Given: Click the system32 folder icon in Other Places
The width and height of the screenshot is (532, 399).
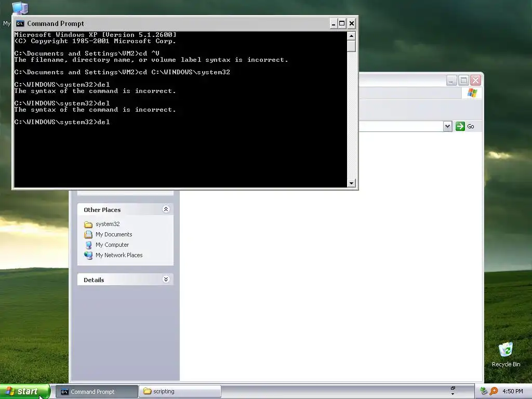Looking at the screenshot, I should coord(88,224).
